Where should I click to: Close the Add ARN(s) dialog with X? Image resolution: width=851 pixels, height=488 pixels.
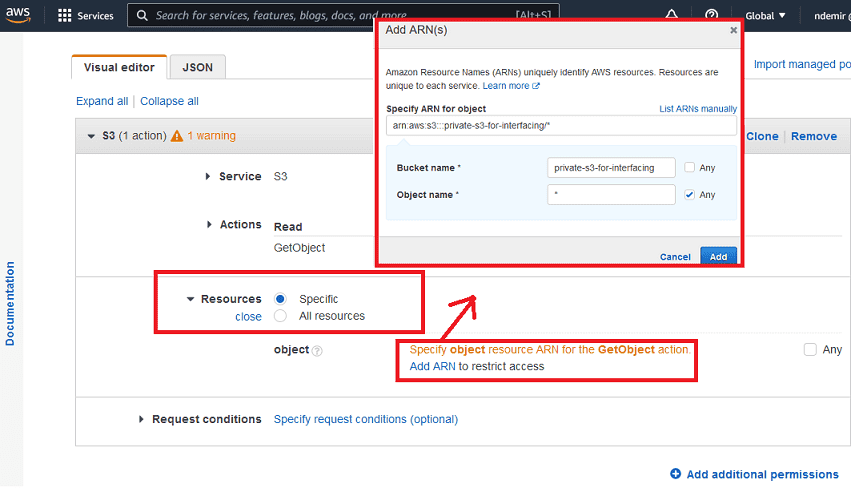(733, 30)
